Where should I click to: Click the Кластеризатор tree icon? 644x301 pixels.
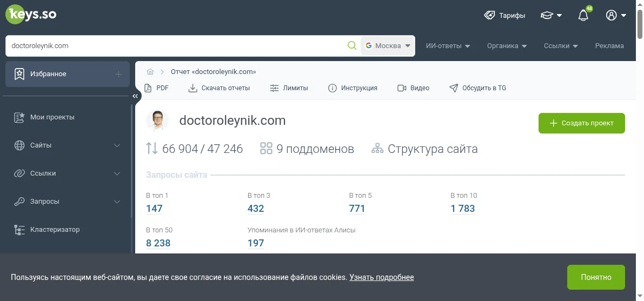pos(19,230)
